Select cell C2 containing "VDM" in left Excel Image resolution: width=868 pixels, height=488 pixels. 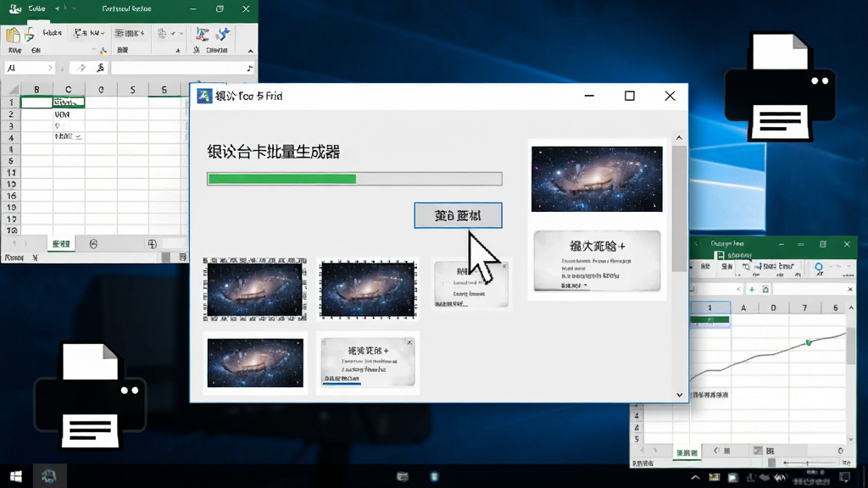[69, 114]
